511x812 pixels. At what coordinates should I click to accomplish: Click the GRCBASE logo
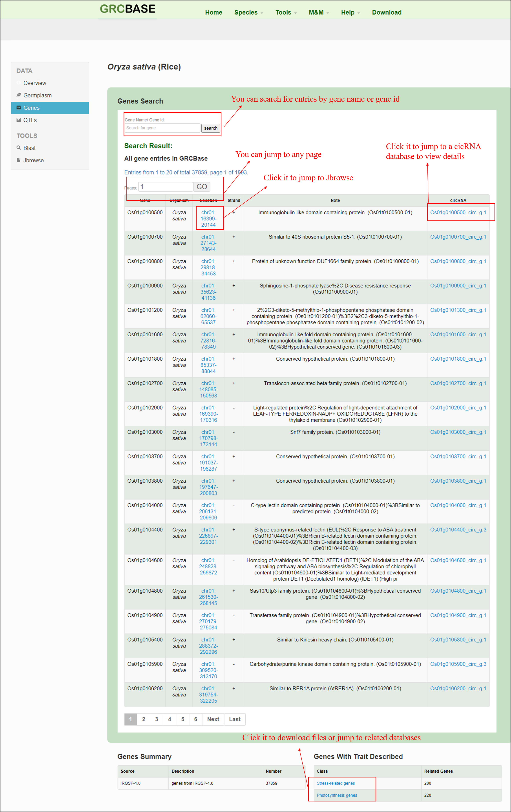127,9
